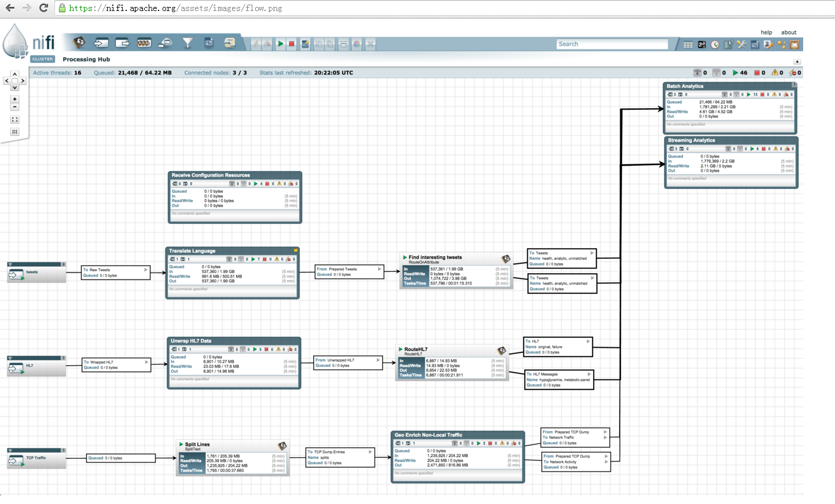Select the tweets input port
This screenshot has height=504, width=835.
(36, 272)
